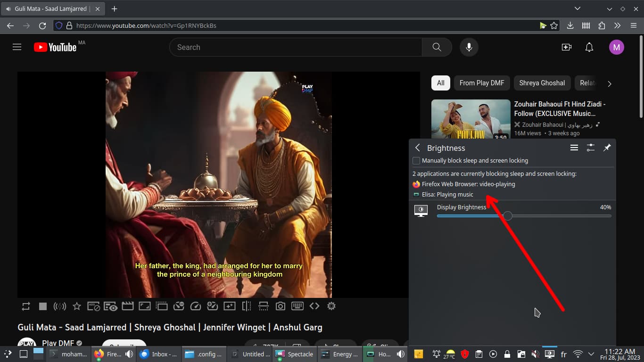Screen dimensions: 644x362
Task: Open Firefox extensions puzzle icon
Action: [602, 26]
